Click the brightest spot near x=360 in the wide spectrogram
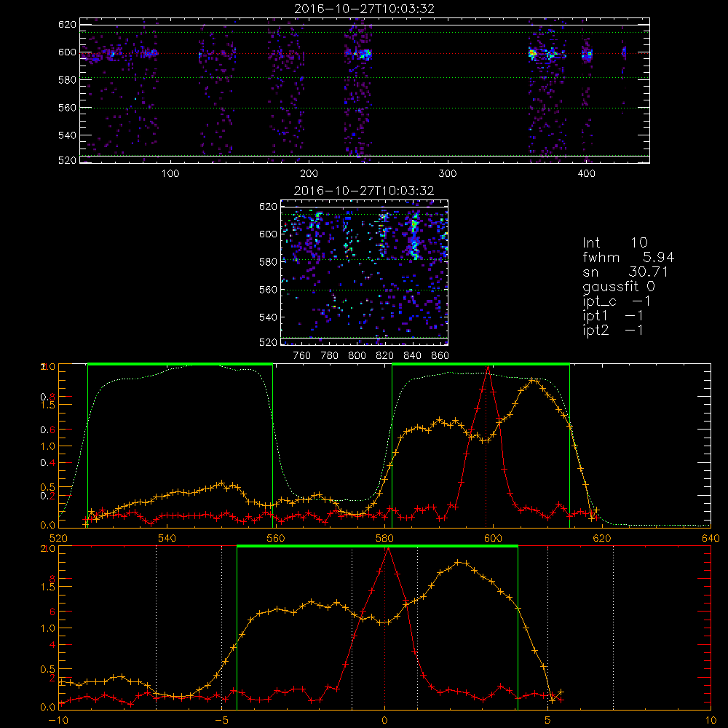 (533, 54)
